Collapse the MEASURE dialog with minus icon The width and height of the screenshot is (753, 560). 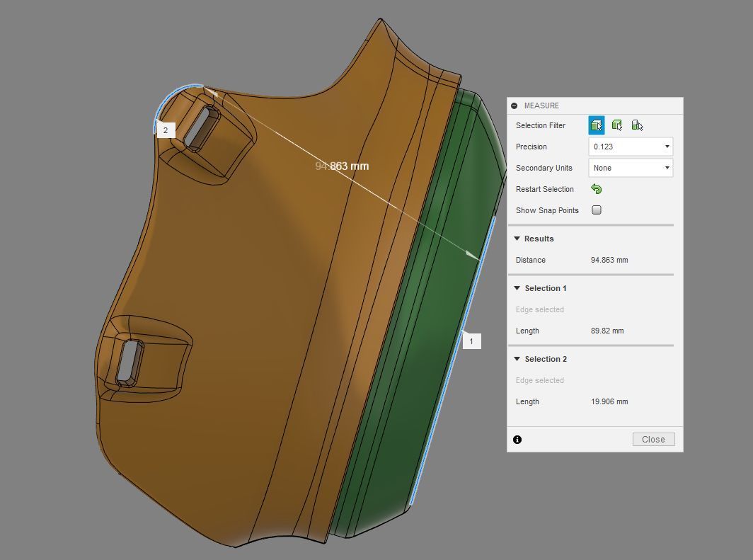515,105
